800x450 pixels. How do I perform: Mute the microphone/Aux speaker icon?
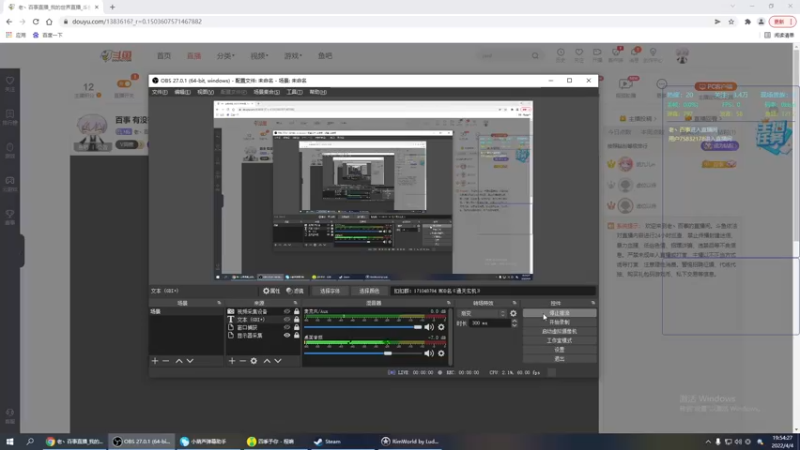coord(429,327)
